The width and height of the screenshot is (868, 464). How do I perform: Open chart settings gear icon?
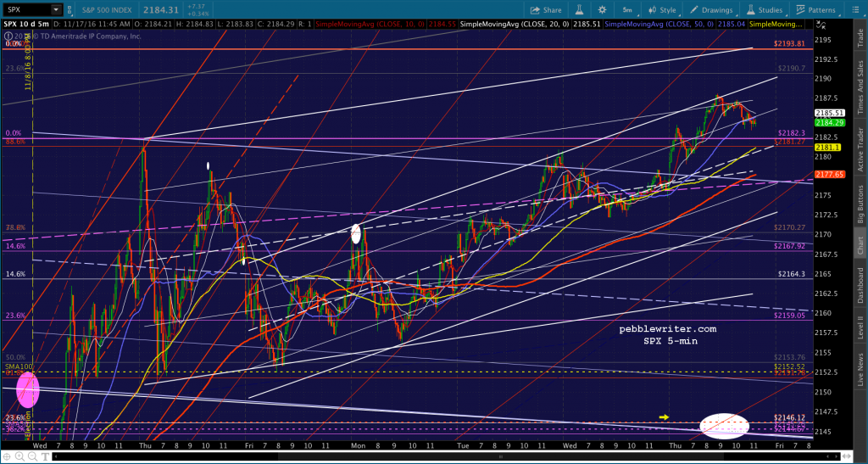pos(602,10)
